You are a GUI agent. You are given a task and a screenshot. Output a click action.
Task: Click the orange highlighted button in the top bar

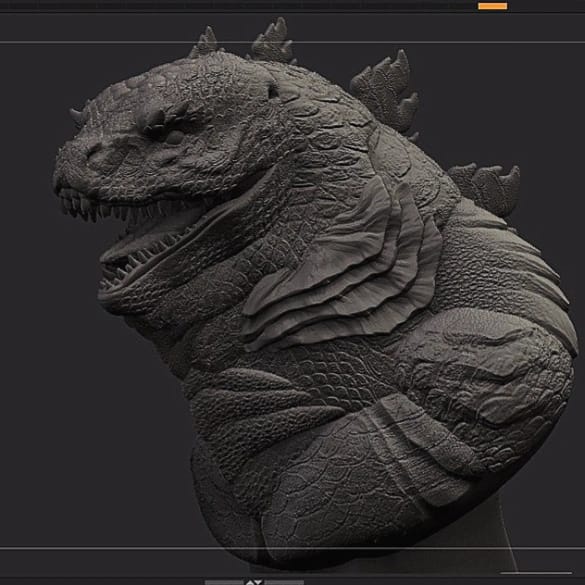coord(492,6)
